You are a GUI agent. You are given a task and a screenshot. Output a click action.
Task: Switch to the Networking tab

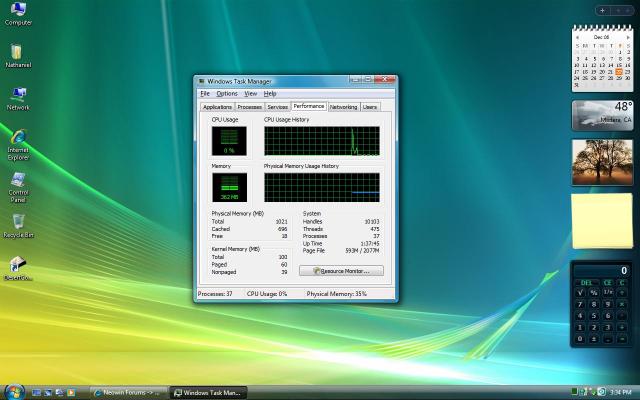[344, 107]
